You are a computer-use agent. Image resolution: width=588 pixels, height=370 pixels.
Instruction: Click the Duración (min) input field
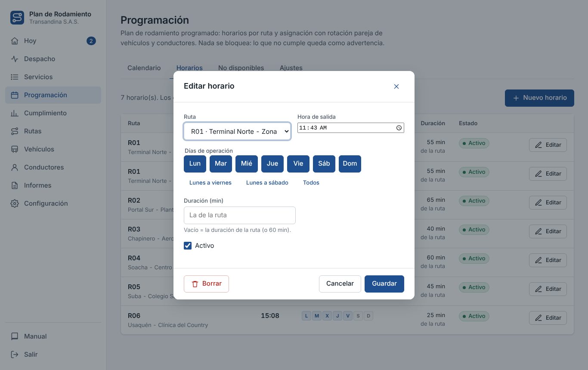(x=240, y=215)
